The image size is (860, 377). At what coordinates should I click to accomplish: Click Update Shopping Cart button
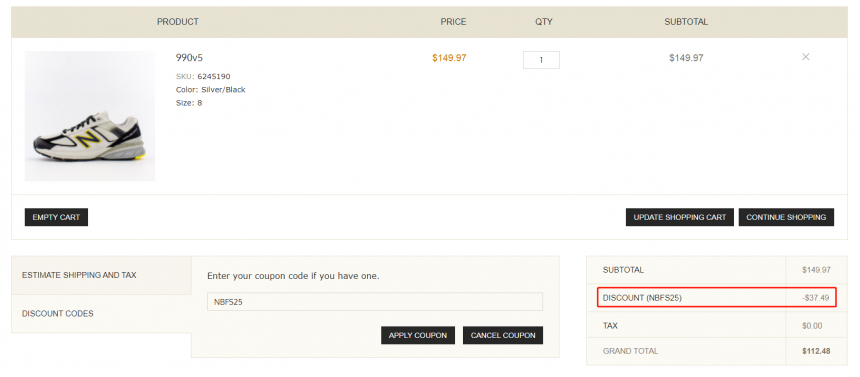coord(680,217)
